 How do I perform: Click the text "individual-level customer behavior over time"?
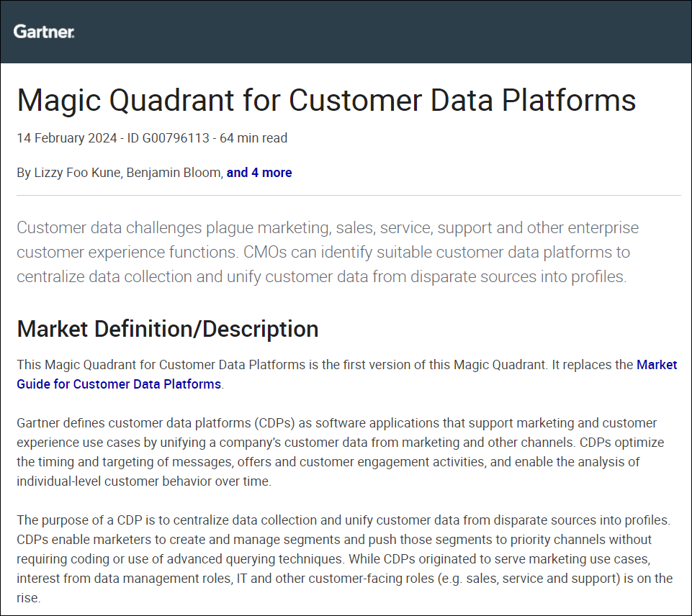144,481
